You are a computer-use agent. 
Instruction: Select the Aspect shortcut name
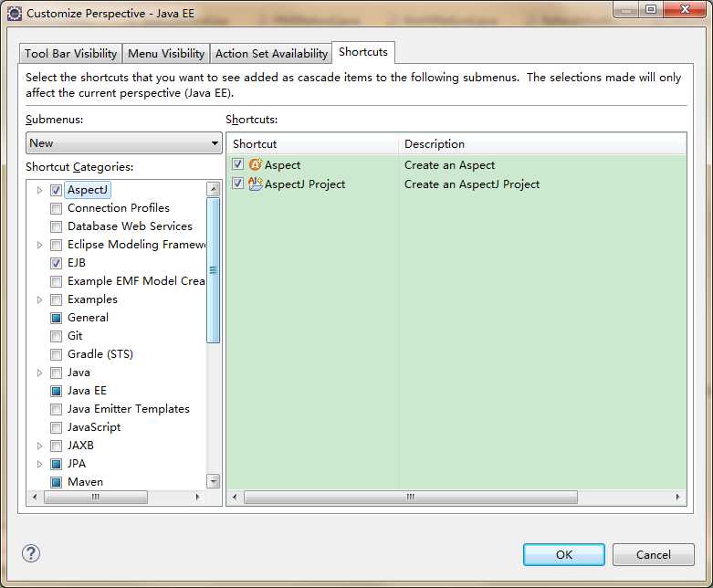point(282,165)
